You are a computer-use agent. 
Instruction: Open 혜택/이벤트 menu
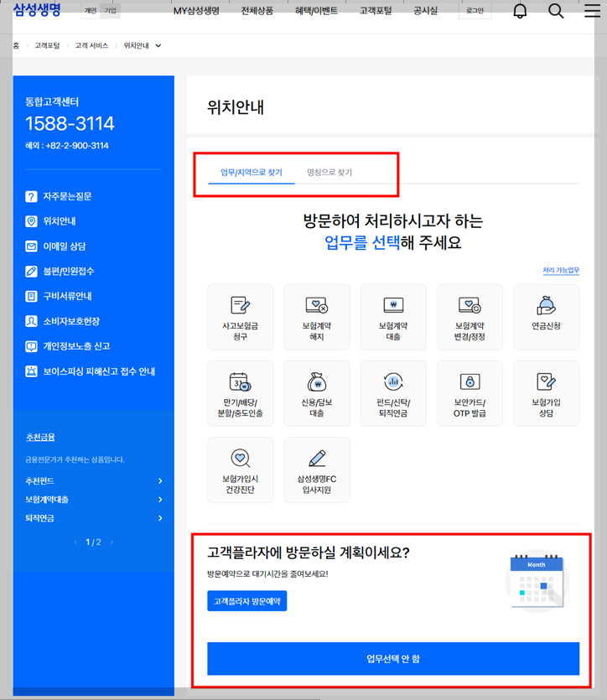(x=316, y=11)
